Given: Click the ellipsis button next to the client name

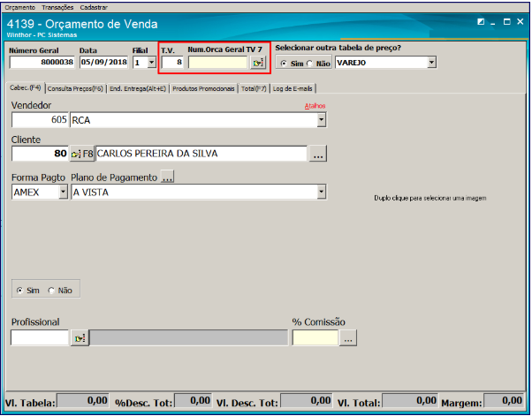Looking at the screenshot, I should point(318,154).
